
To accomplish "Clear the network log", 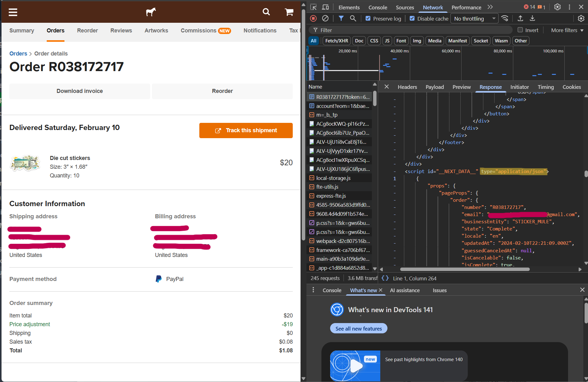I will [x=325, y=18].
